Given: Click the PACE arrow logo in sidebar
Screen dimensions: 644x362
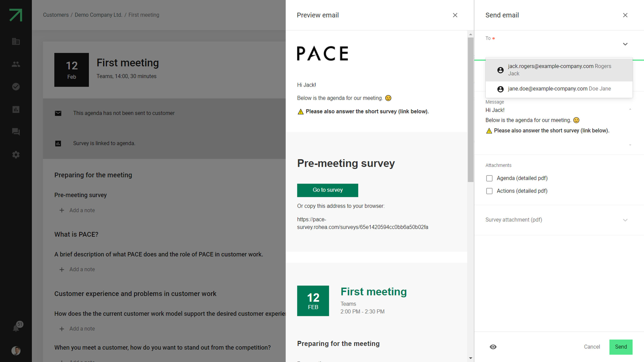Looking at the screenshot, I should click(16, 15).
